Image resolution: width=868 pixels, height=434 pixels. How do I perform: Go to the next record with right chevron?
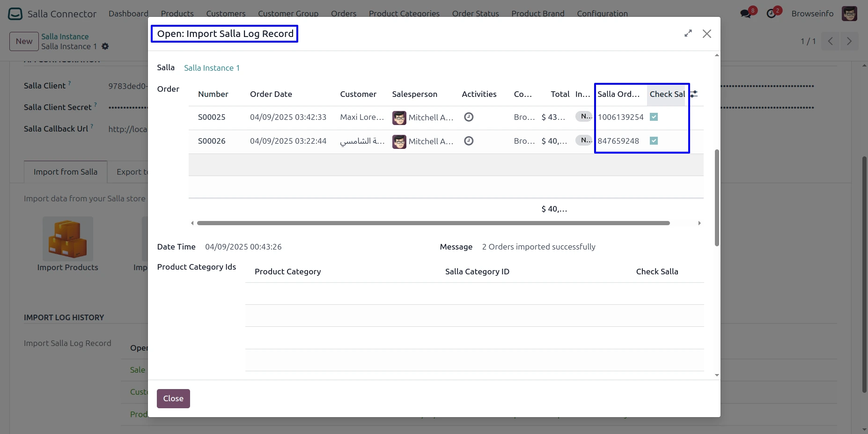(x=849, y=41)
